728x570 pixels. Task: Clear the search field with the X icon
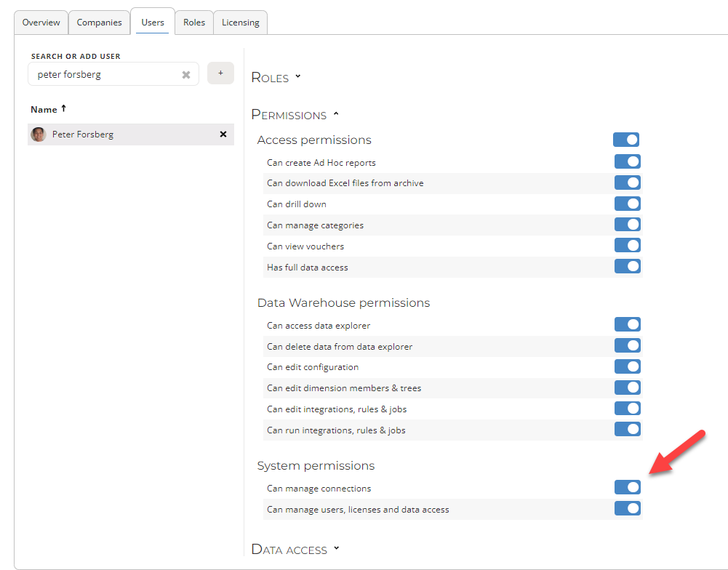(x=186, y=75)
